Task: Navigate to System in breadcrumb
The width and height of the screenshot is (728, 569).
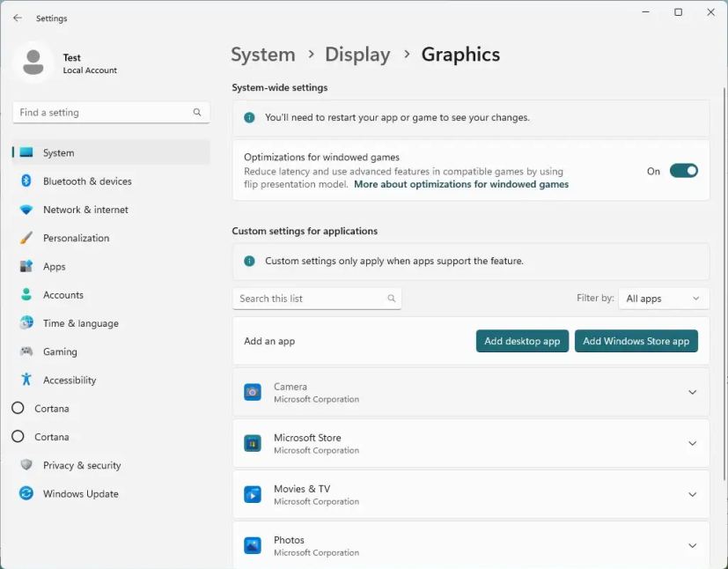Action: [x=263, y=55]
